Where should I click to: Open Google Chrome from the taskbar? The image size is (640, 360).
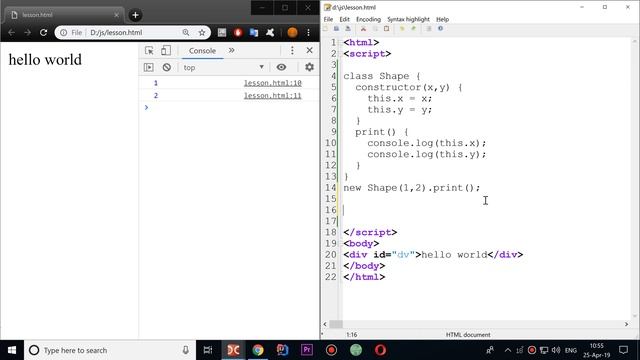click(258, 350)
